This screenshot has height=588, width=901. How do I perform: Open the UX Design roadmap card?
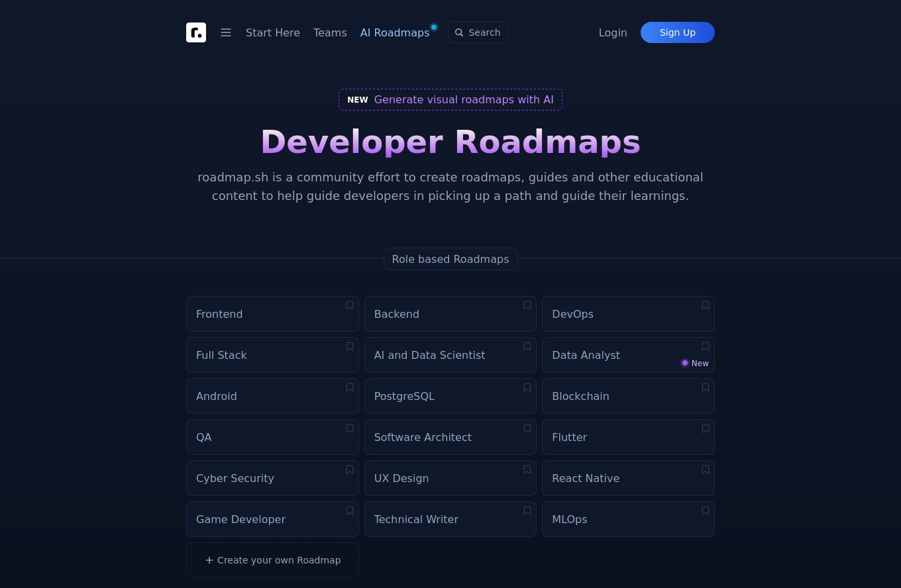(x=450, y=478)
